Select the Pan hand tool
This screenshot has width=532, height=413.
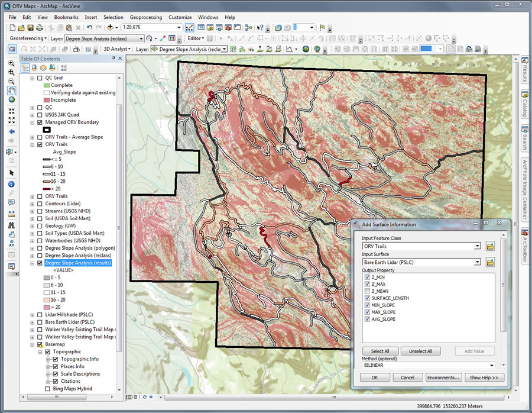11,90
